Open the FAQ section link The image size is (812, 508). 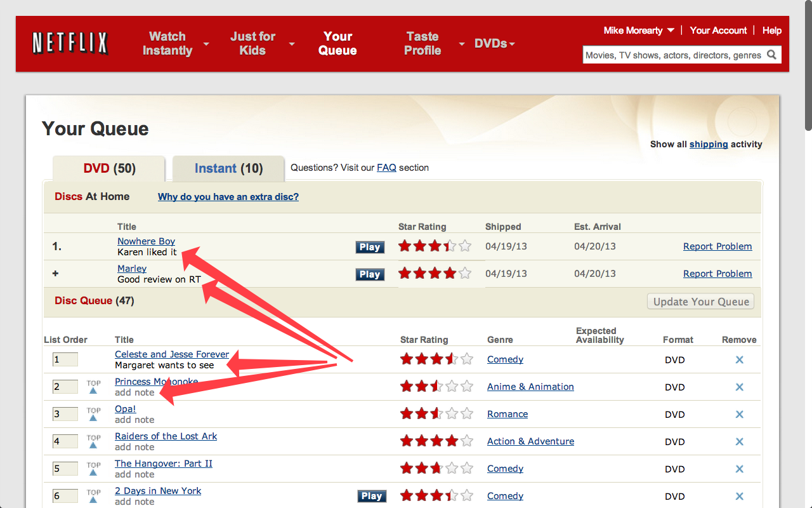387,168
